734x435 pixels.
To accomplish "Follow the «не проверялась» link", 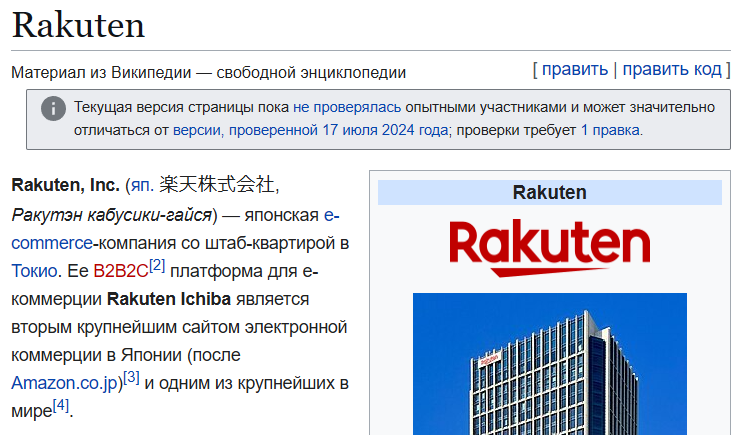I will click(x=347, y=107).
